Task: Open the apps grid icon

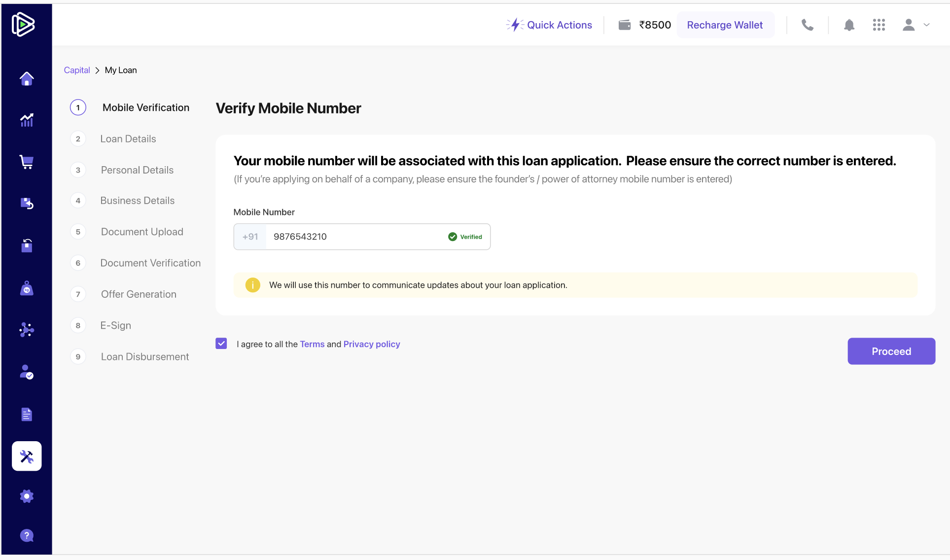Action: 879,25
